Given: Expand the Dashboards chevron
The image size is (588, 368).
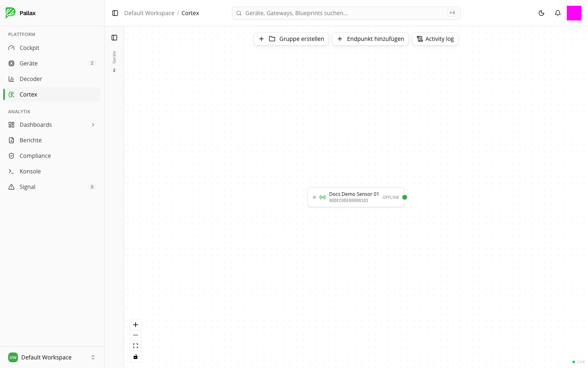Looking at the screenshot, I should point(93,125).
